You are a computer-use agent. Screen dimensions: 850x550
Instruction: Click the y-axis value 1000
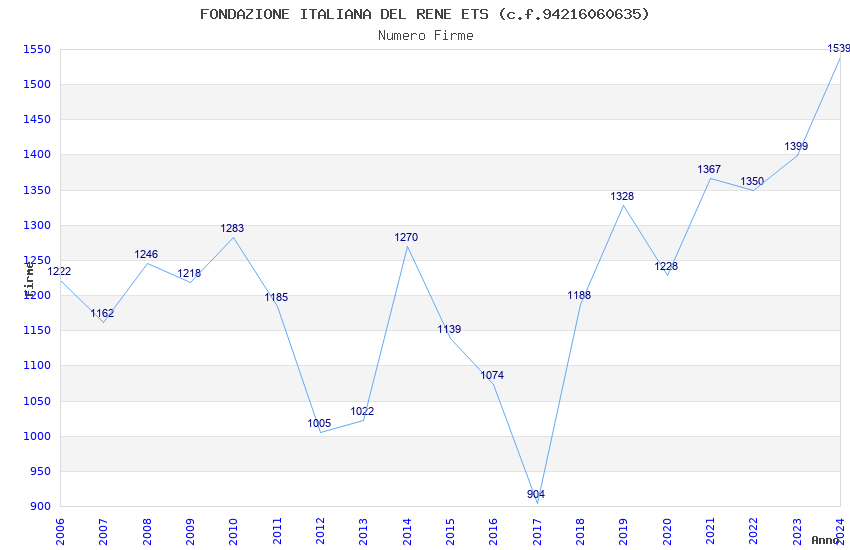coord(37,436)
